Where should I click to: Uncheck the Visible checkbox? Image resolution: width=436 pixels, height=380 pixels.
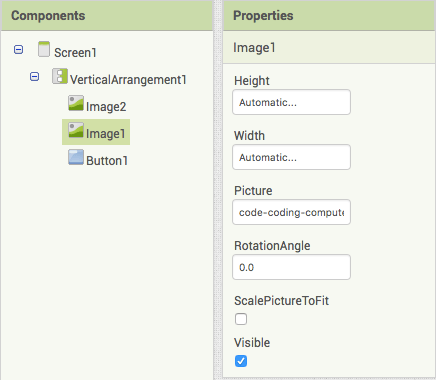coord(241,361)
